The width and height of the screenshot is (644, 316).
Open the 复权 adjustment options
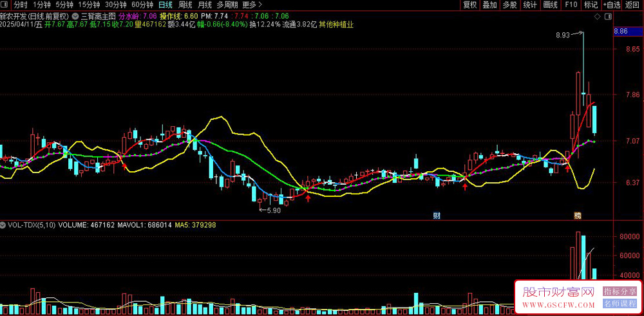point(470,5)
